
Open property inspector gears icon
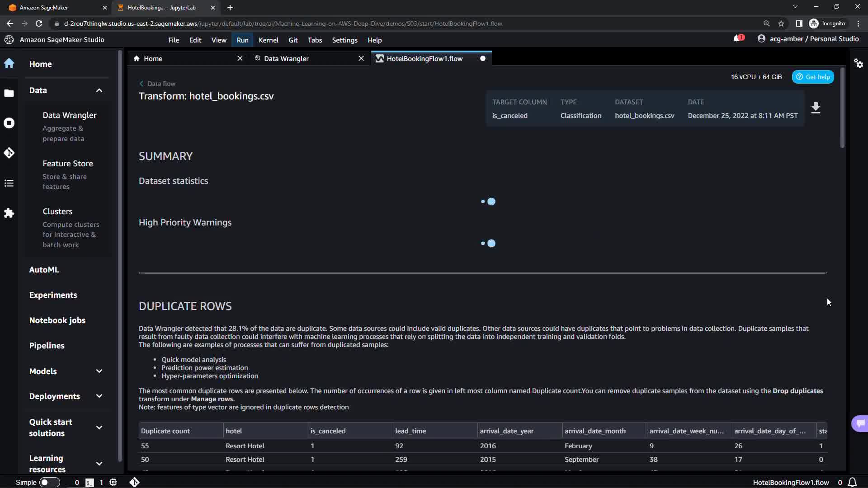tap(858, 63)
